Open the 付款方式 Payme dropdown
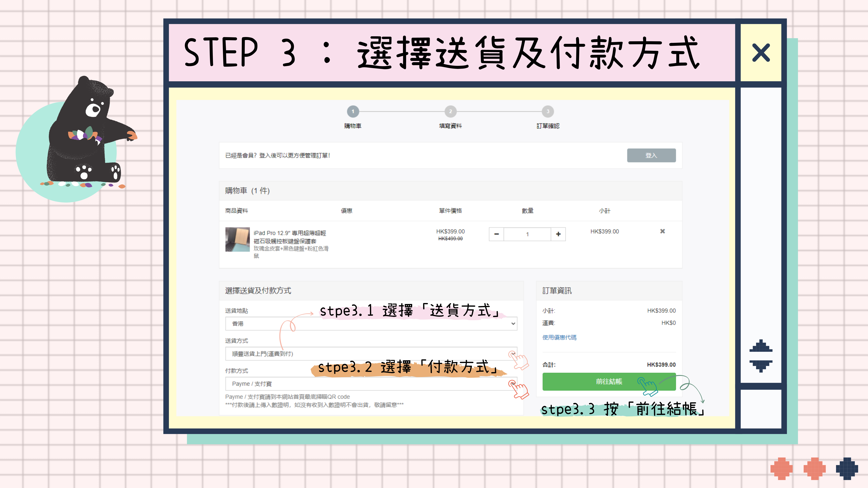The width and height of the screenshot is (868, 488). 371,384
